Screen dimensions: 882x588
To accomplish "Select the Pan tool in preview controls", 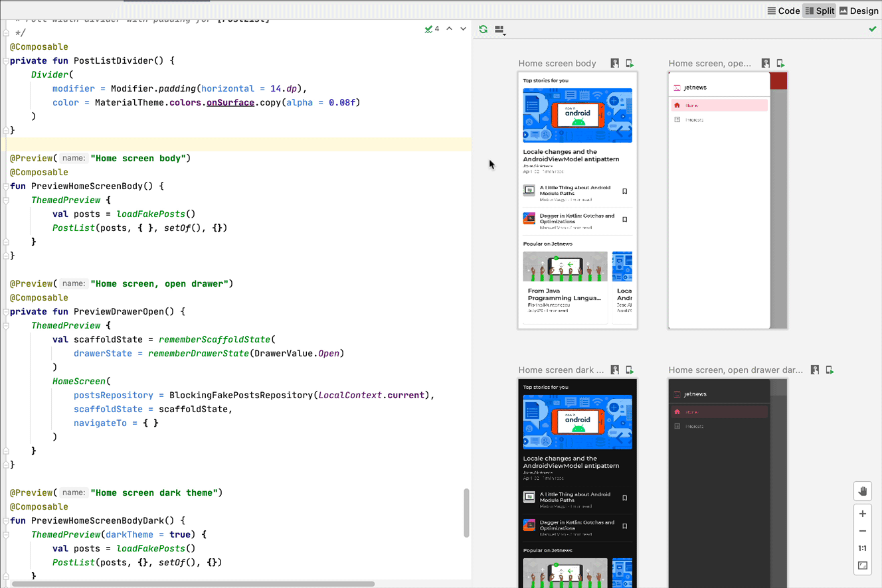I will 862,491.
